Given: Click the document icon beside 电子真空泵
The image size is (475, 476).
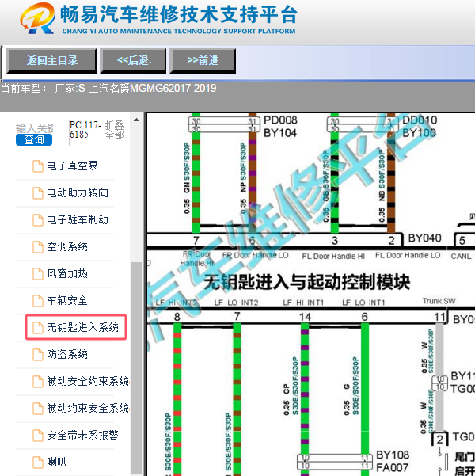Looking at the screenshot, I should (38, 166).
